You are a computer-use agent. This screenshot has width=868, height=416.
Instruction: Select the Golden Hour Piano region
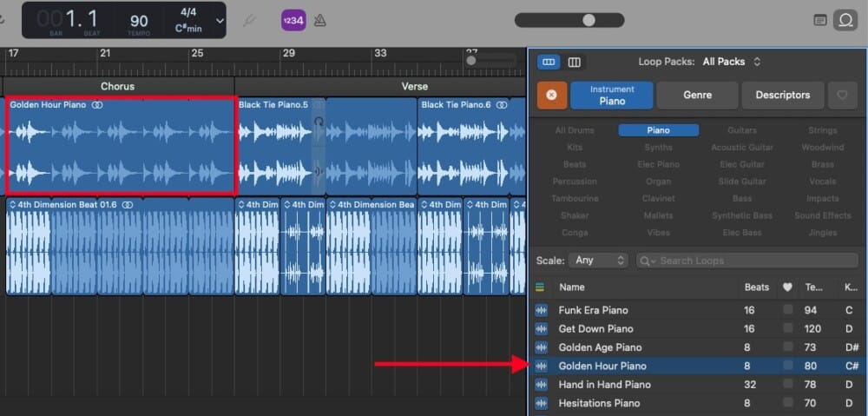tap(121, 146)
